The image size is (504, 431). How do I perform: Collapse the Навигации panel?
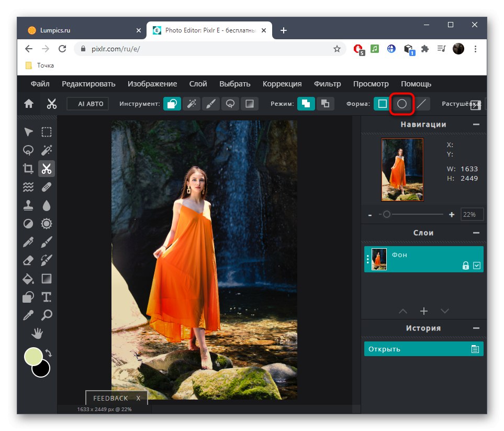[x=476, y=125]
